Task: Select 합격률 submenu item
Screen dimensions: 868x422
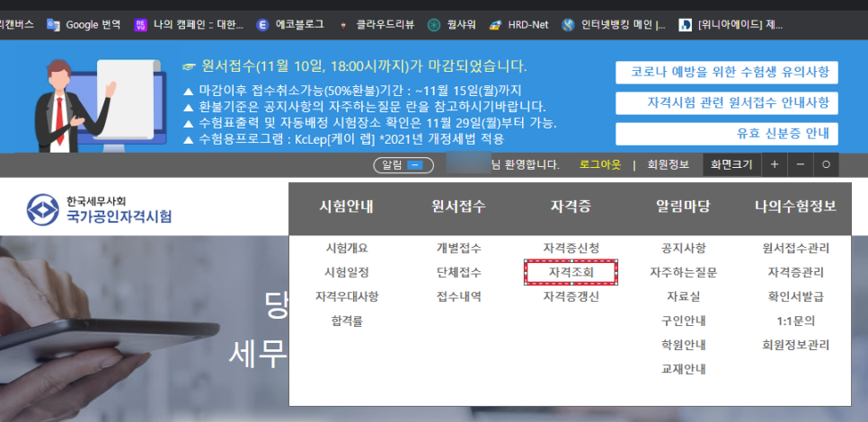Action: tap(347, 321)
